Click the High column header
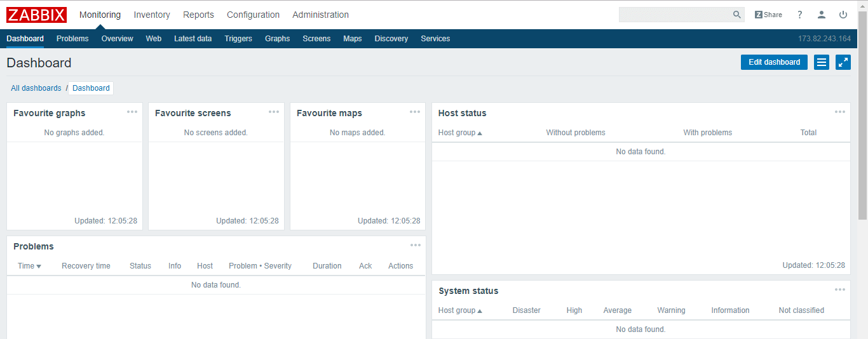The image size is (868, 339). point(574,310)
